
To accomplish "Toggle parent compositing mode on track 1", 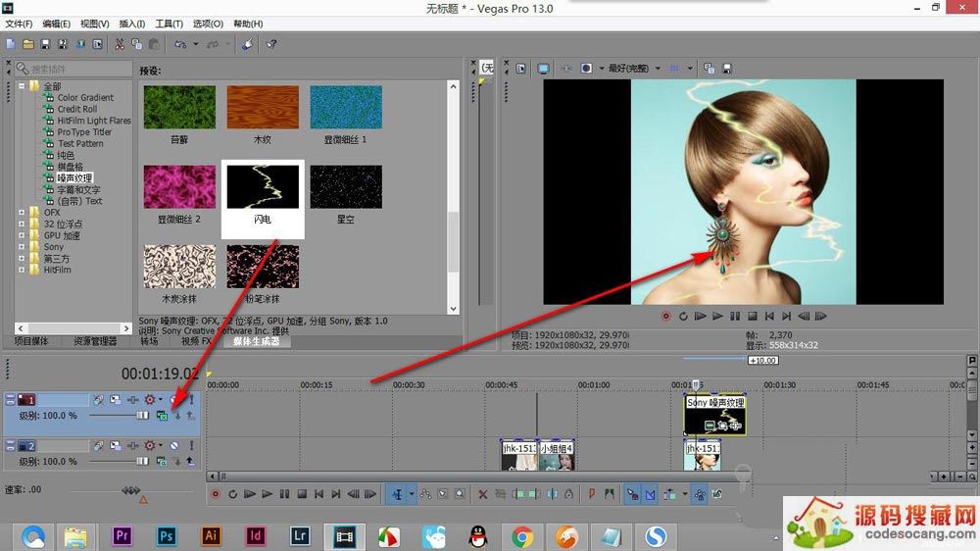I will (x=162, y=416).
